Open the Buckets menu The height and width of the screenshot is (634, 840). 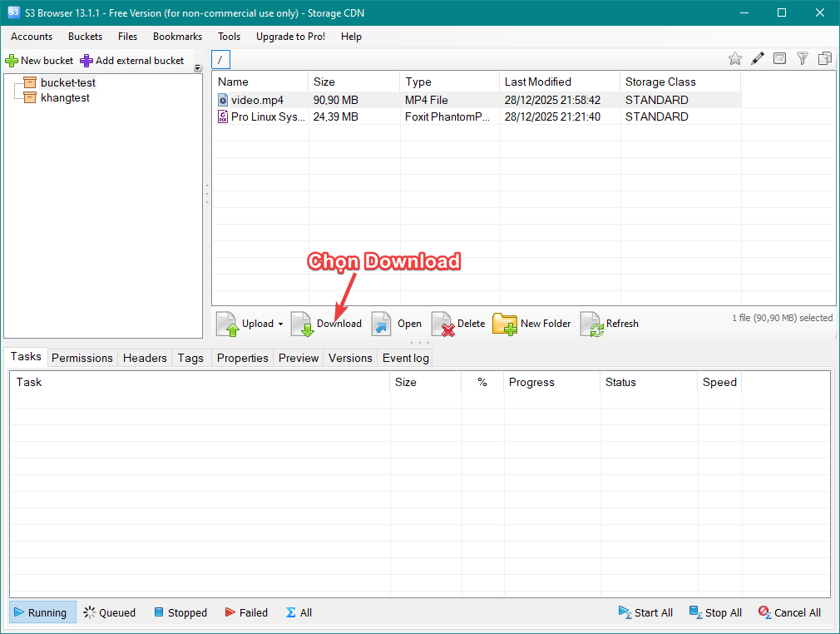(x=85, y=37)
